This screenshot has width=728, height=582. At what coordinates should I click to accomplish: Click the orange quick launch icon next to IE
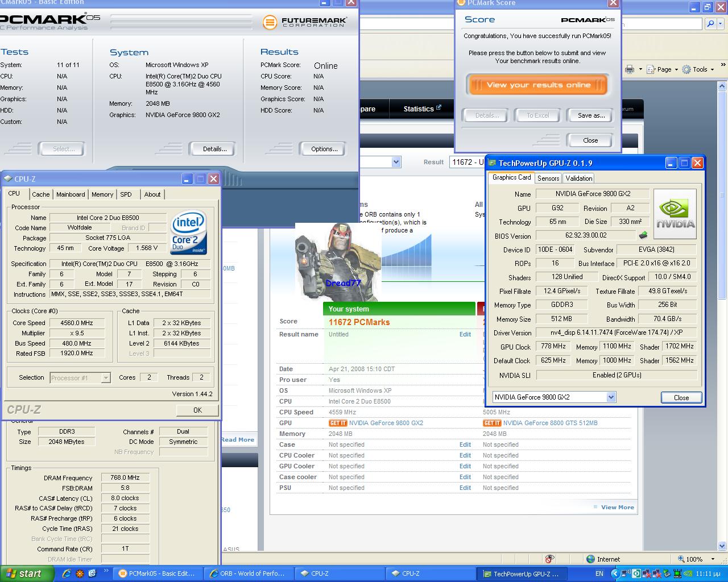pyautogui.click(x=80, y=573)
